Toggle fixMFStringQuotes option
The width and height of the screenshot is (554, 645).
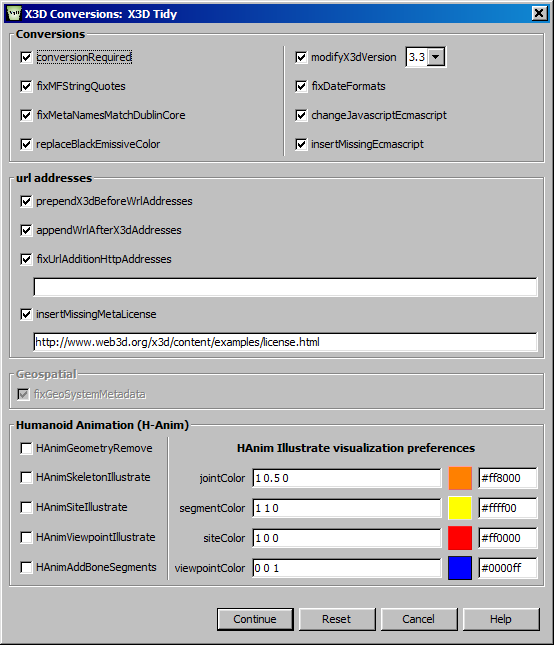(x=26, y=86)
